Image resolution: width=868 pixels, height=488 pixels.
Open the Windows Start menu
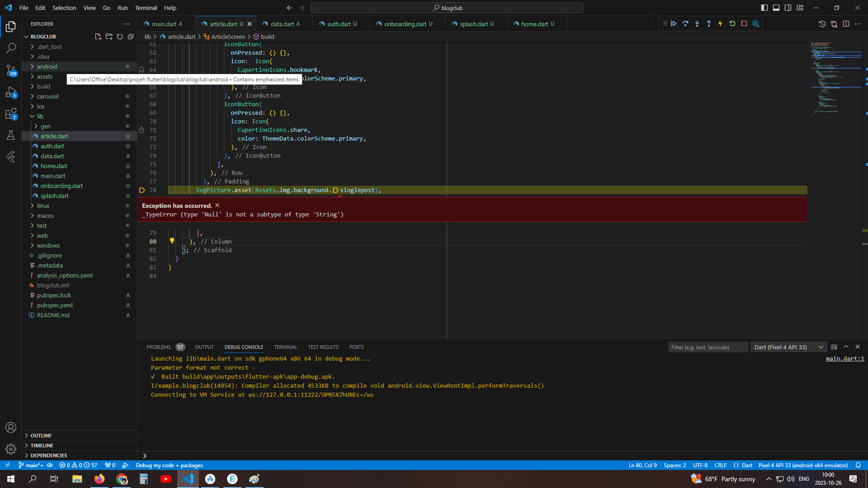pyautogui.click(x=11, y=479)
